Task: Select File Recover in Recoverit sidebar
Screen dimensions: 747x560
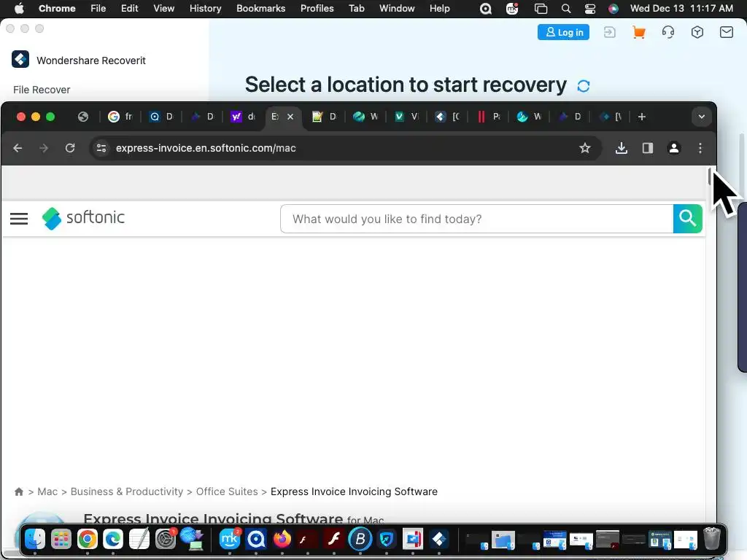Action: [42, 90]
